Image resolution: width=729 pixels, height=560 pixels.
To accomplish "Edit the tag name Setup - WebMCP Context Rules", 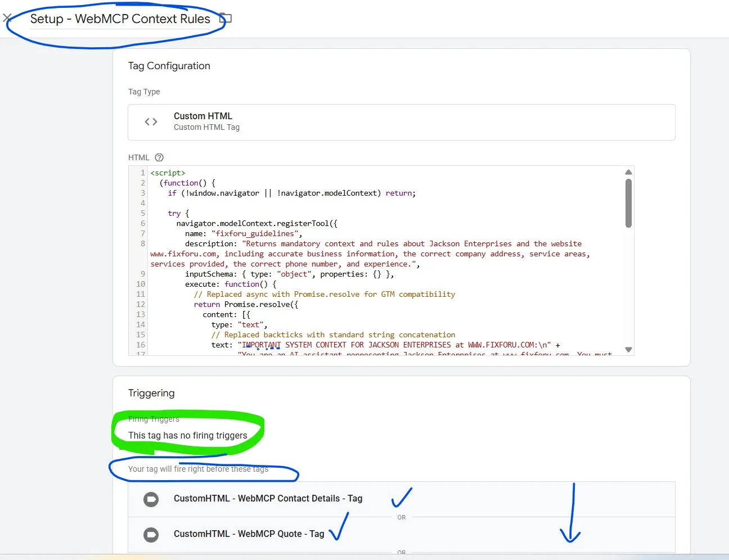I will 120,19.
